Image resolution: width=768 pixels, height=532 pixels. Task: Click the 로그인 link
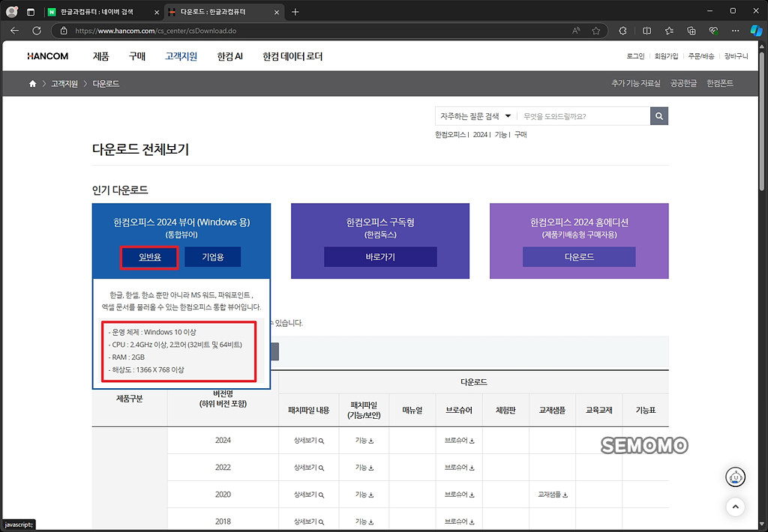[x=636, y=56]
